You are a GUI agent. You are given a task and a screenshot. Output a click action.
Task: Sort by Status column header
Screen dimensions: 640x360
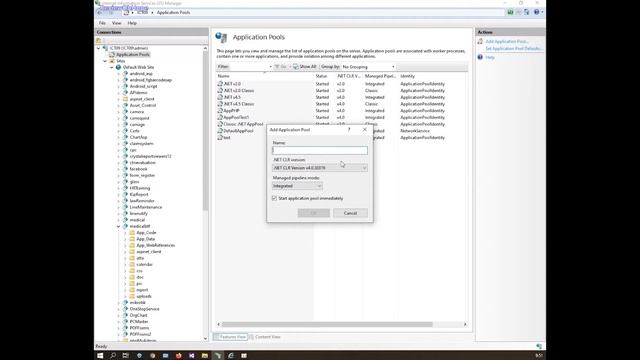(321, 76)
